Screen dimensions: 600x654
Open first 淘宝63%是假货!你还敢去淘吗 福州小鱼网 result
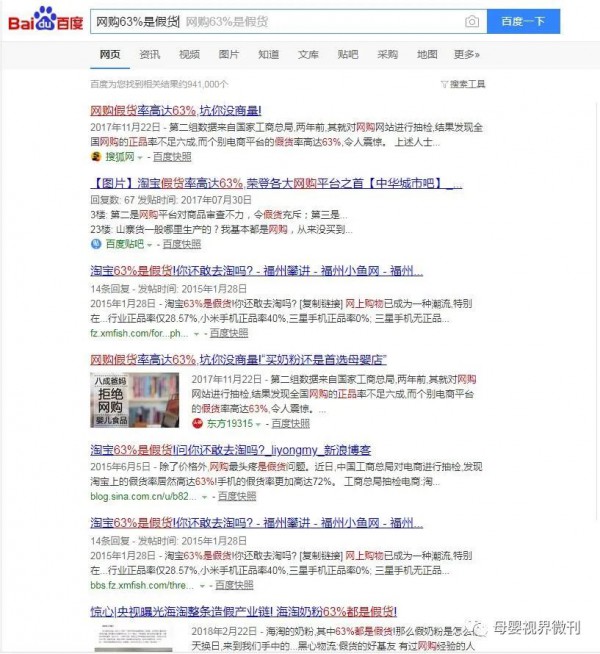tap(256, 271)
